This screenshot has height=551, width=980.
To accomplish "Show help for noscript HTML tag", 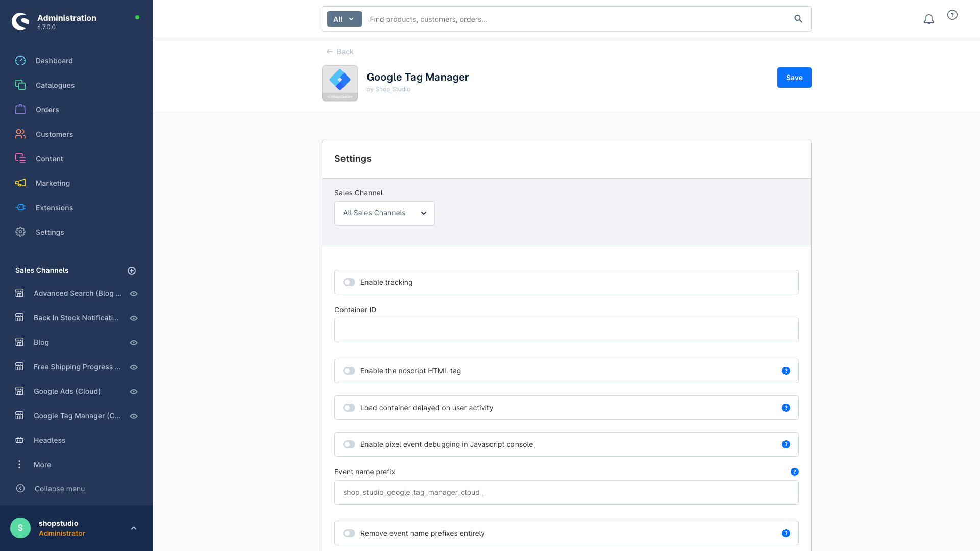I will [786, 371].
